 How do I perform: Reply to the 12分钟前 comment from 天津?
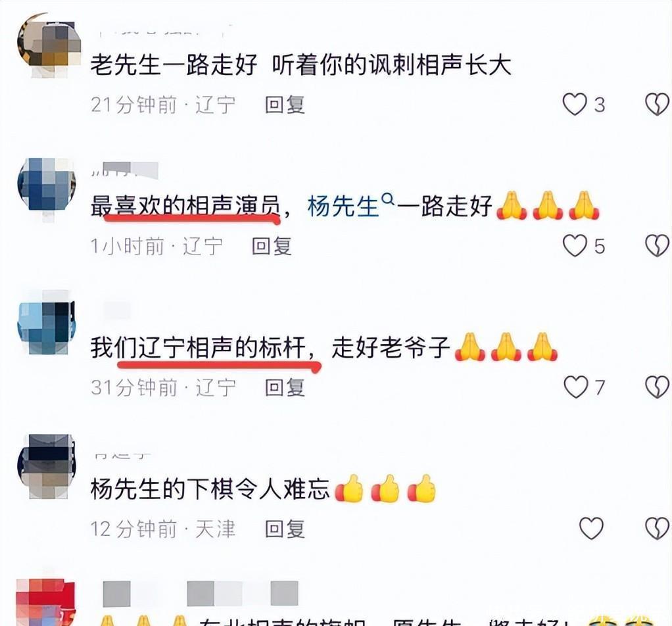[x=285, y=529]
